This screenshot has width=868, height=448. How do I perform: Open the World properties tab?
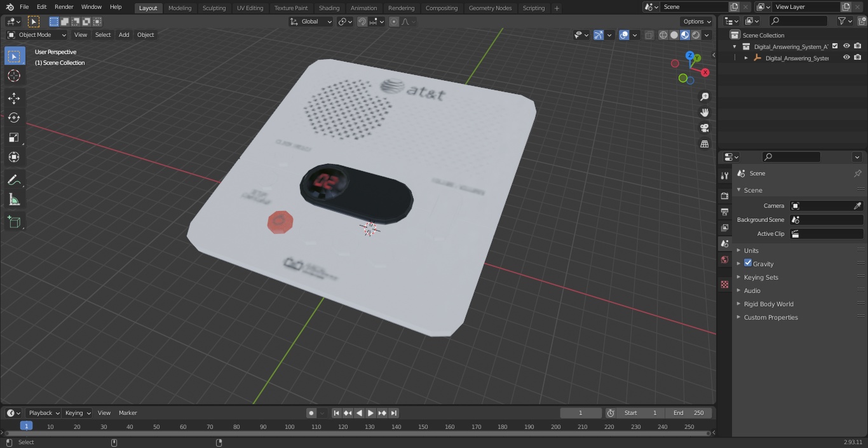(724, 259)
